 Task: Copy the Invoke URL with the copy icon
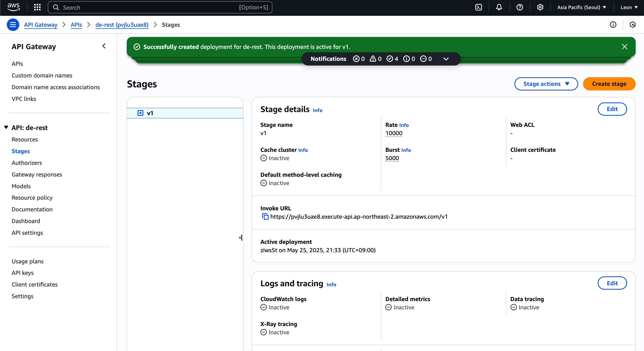pyautogui.click(x=265, y=217)
